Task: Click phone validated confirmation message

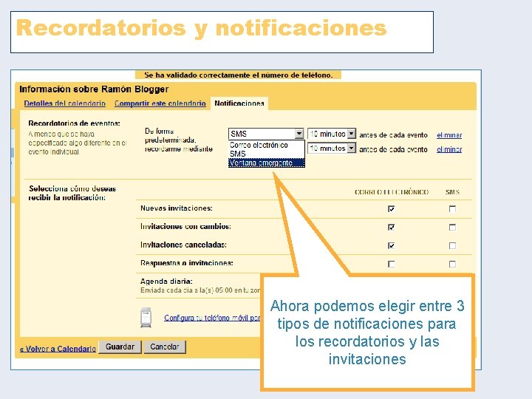Action: (238, 75)
